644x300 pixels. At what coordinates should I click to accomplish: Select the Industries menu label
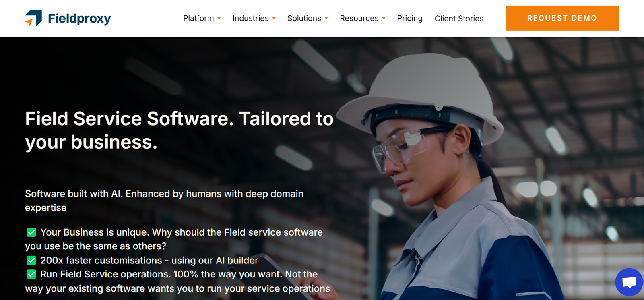(x=250, y=18)
